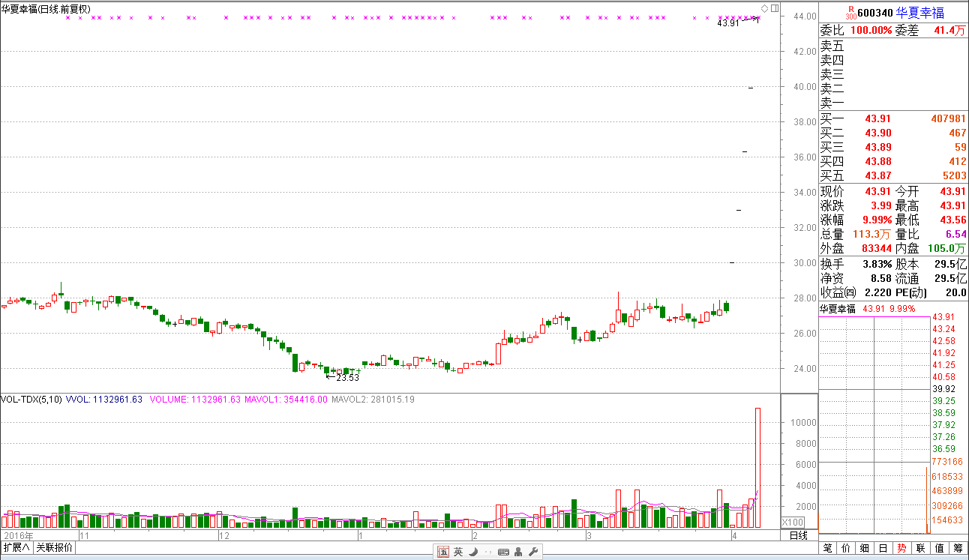Click the 买四 price 43.88
This screenshot has height=560, width=969.
pos(877,161)
